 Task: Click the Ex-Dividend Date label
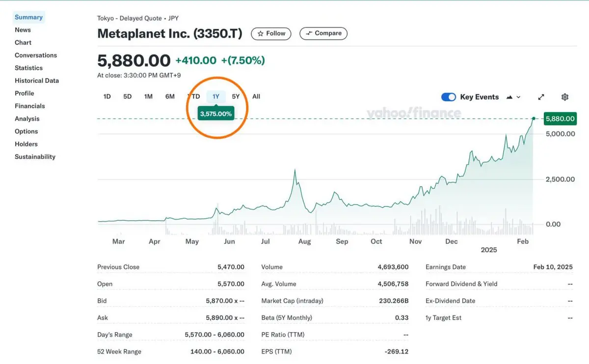point(450,301)
